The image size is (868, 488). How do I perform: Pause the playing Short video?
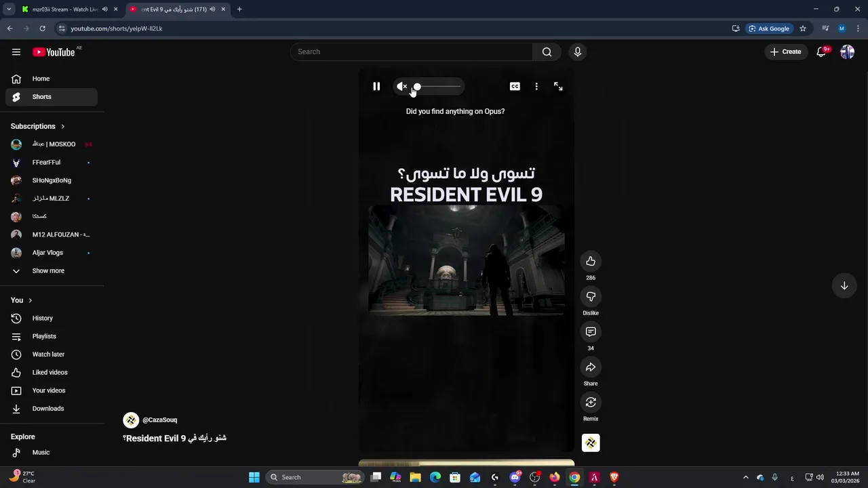click(376, 86)
